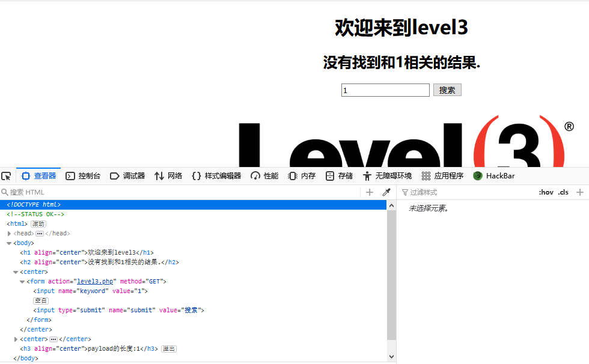
Task: Select the input type="submit" row
Action: click(193, 311)
